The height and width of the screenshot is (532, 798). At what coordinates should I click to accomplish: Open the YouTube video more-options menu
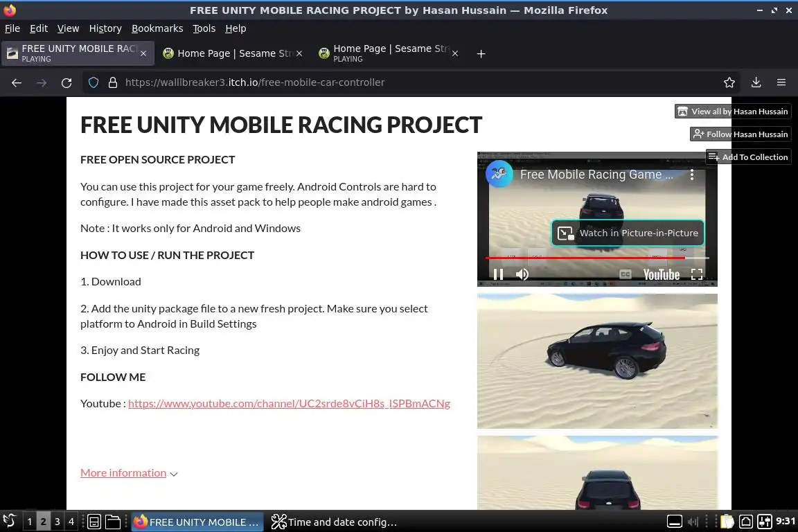(691, 175)
